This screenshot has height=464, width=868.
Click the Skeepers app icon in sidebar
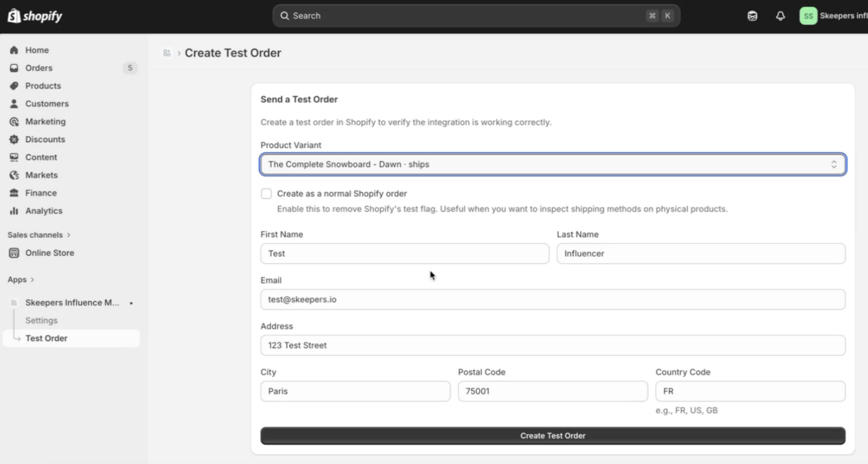click(x=14, y=302)
